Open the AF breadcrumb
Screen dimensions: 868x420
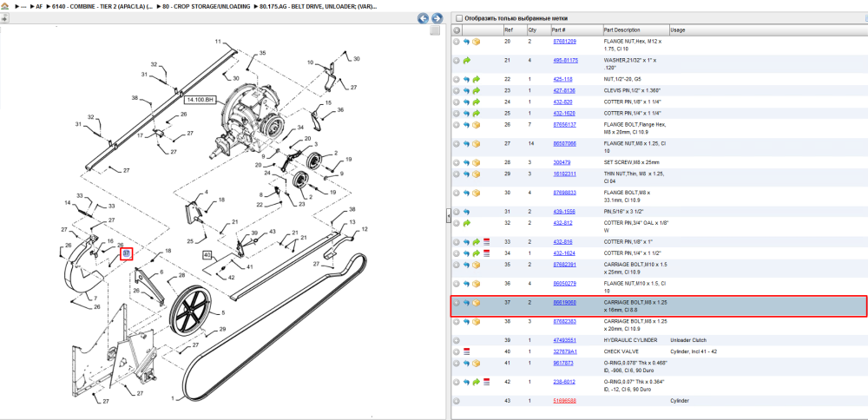[39, 7]
